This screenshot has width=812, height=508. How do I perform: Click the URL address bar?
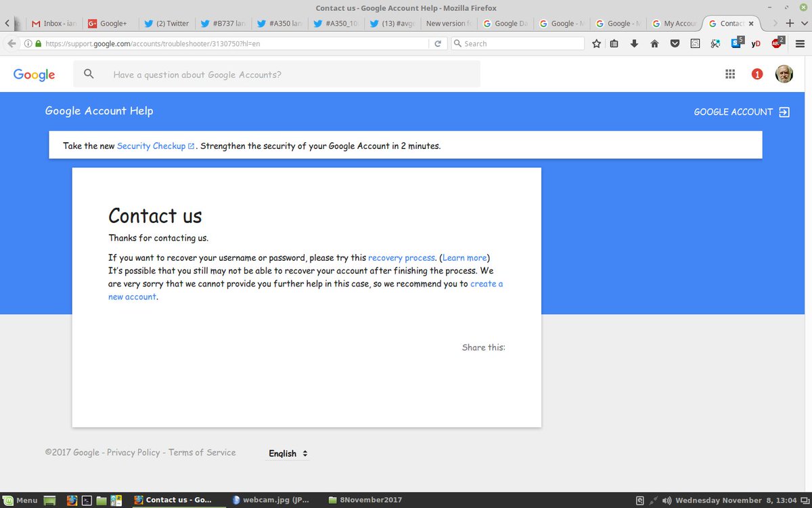coord(233,43)
